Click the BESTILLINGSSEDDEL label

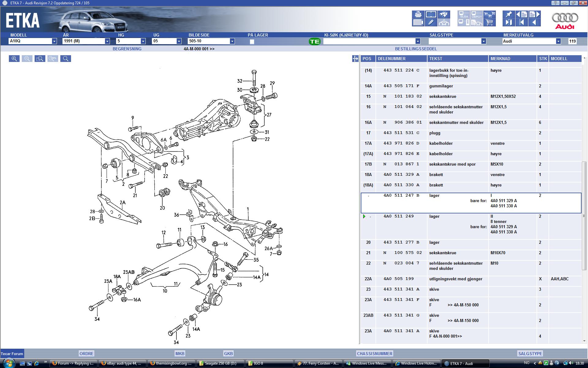pyautogui.click(x=416, y=49)
